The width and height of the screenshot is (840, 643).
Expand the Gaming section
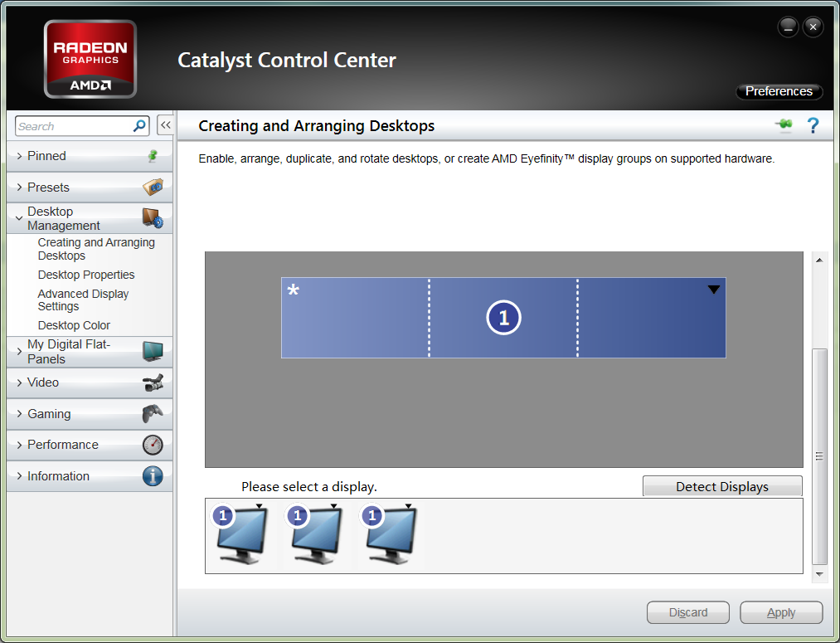[90, 414]
